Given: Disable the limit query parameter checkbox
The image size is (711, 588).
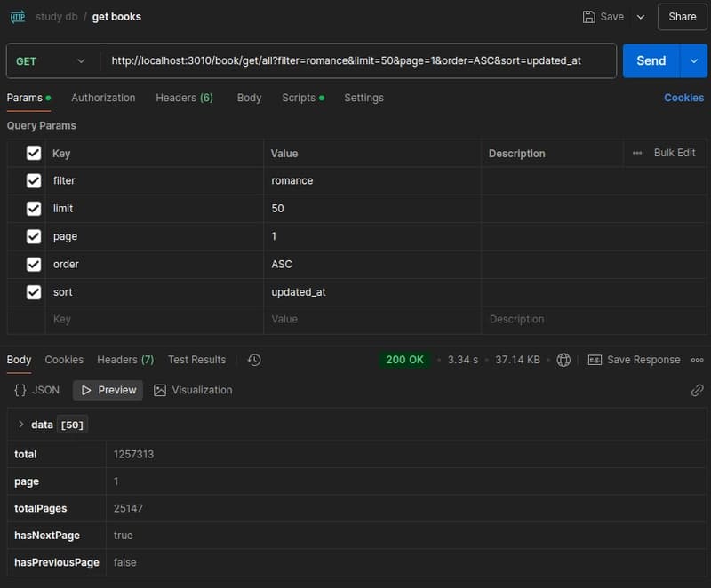Looking at the screenshot, I should coord(33,208).
